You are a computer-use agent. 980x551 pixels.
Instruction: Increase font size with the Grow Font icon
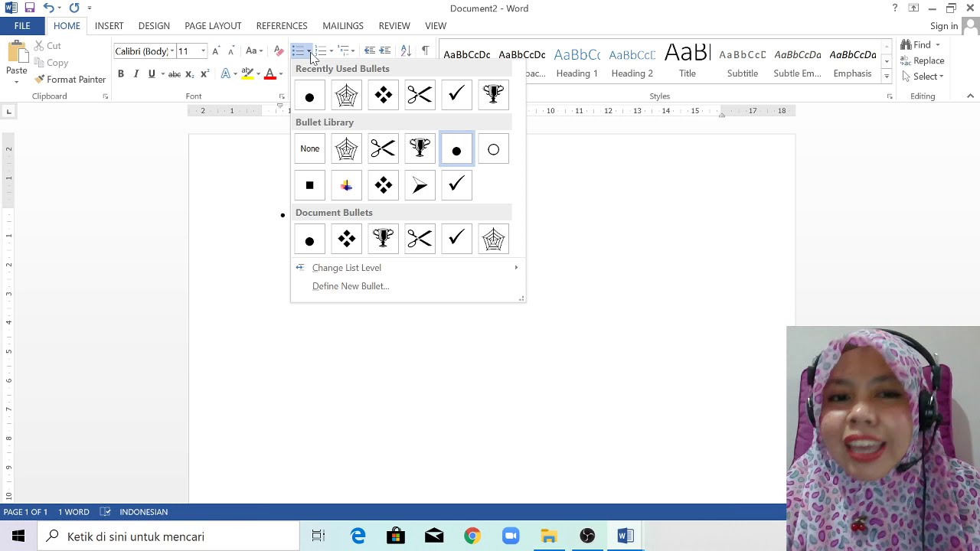click(x=216, y=51)
